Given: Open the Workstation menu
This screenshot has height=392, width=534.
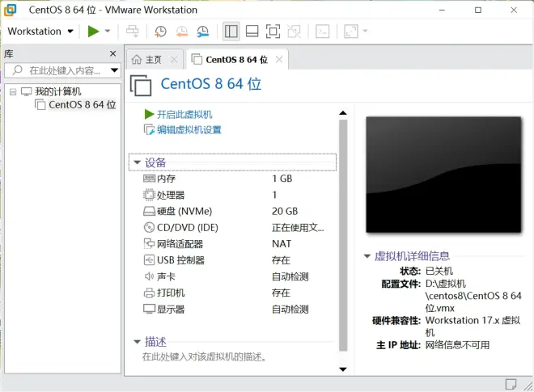Looking at the screenshot, I should tap(40, 32).
